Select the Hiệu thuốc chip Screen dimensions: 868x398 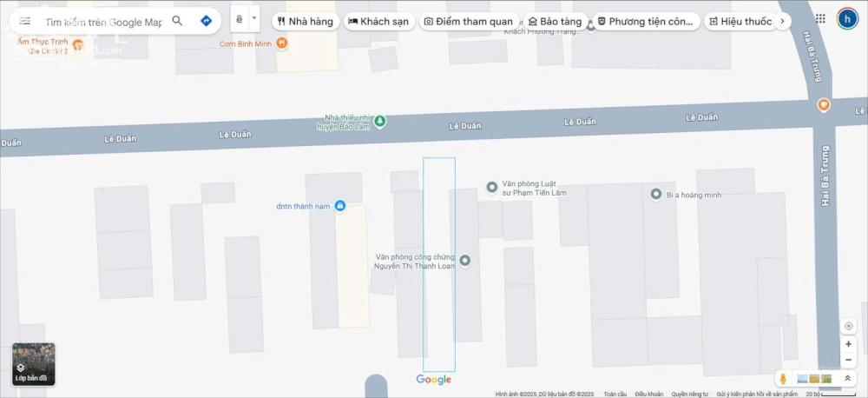pyautogui.click(x=740, y=22)
